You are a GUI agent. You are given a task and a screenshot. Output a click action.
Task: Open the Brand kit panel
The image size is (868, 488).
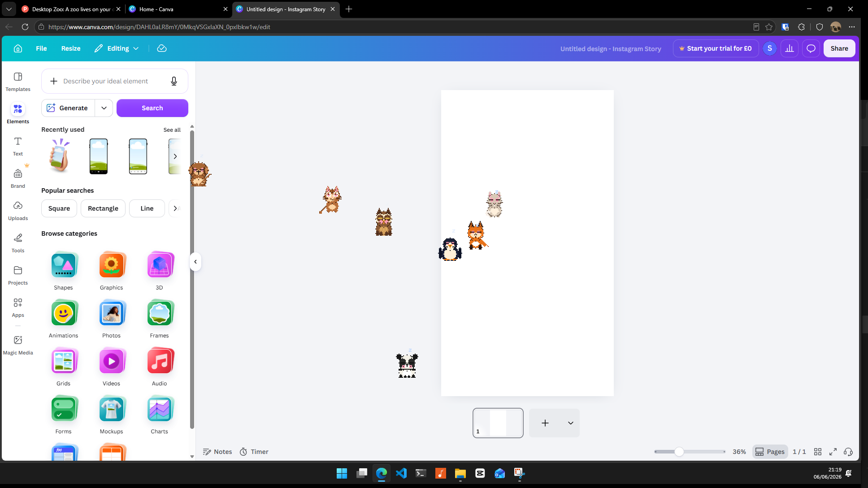[x=18, y=178]
